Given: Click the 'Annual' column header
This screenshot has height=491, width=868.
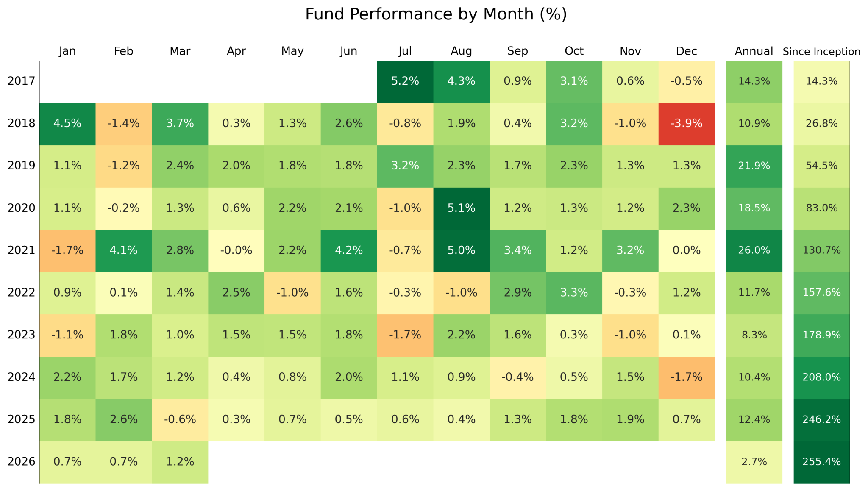Looking at the screenshot, I should pos(754,51).
